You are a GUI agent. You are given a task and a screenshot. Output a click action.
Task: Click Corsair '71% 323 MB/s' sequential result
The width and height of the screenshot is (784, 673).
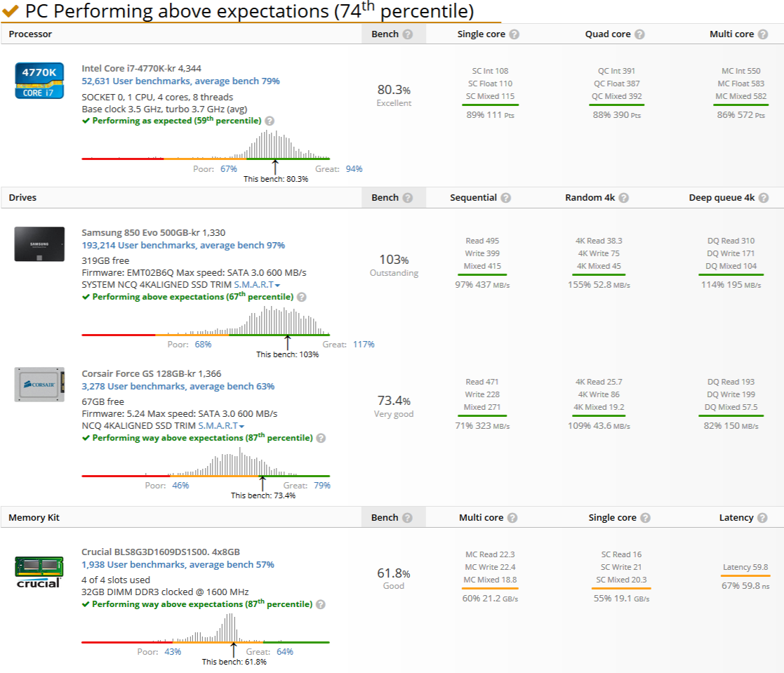(482, 426)
